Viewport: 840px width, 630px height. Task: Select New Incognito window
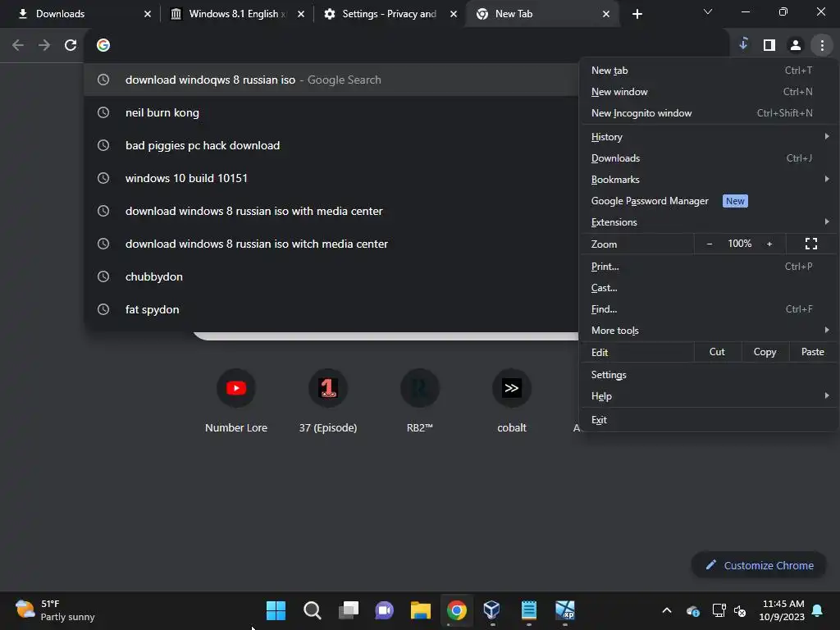[709, 113]
